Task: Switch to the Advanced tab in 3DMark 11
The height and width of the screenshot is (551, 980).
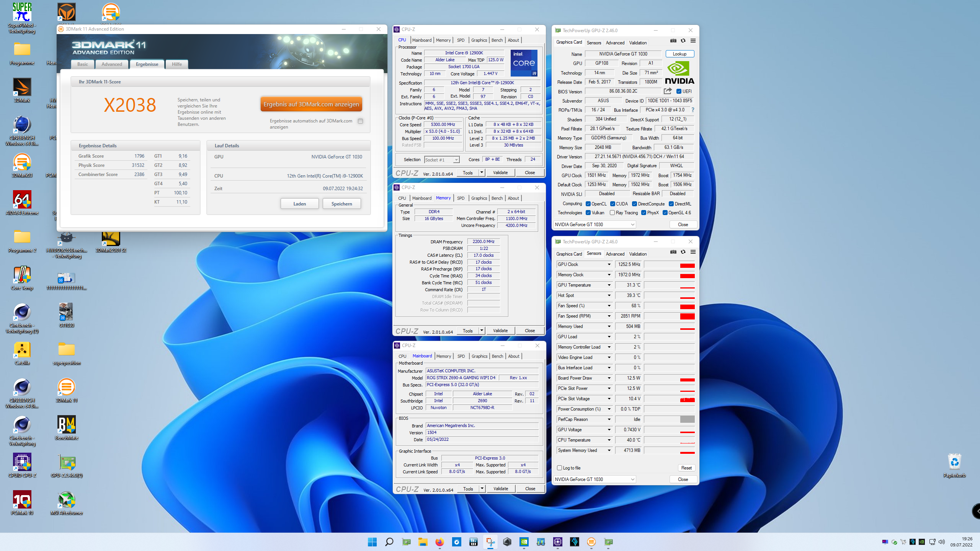Action: 112,64
